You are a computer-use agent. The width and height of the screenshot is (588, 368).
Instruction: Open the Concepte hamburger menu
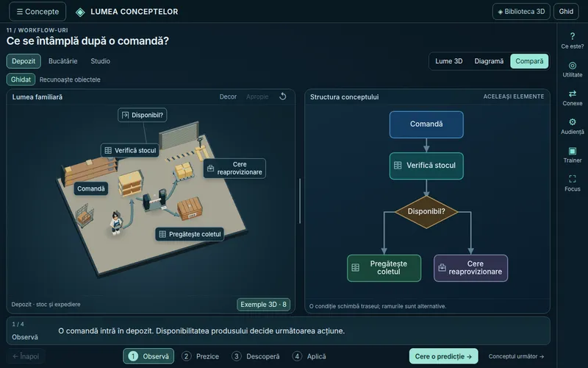coord(37,12)
